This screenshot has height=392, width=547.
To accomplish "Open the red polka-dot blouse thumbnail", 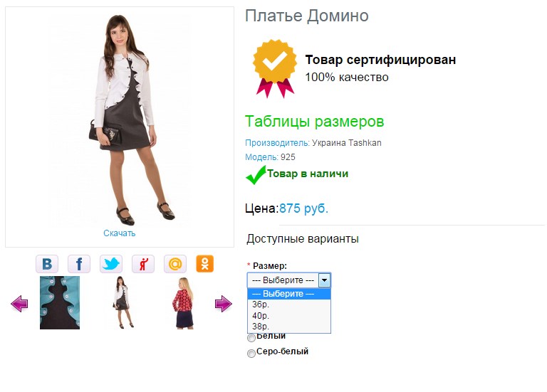I will [x=184, y=303].
